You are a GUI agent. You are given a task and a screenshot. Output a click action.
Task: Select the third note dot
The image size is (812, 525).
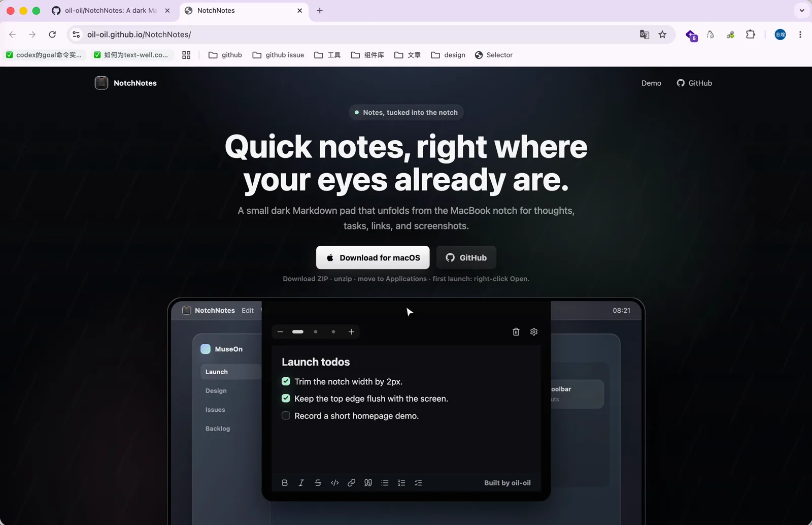333,332
